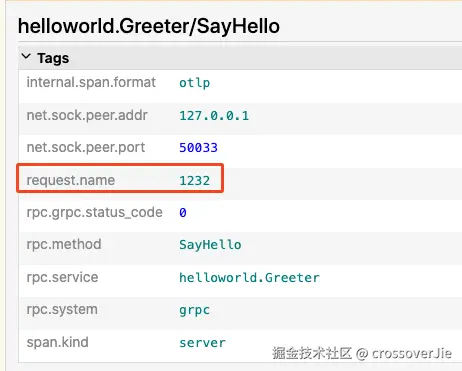
Task: Click the SayHello method value
Action: [210, 245]
